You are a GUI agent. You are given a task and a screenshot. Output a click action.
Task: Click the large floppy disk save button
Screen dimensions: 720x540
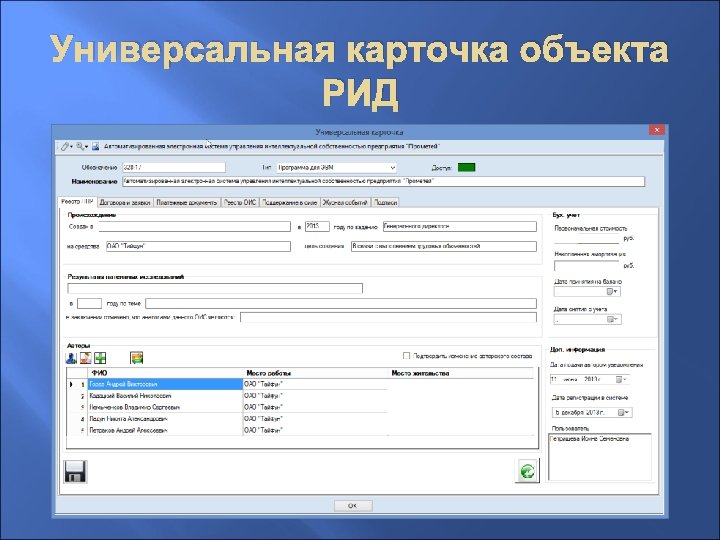click(75, 472)
